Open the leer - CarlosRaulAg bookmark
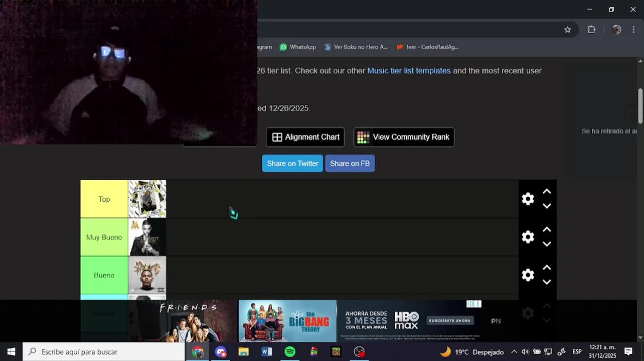This screenshot has height=361, width=644. tap(427, 47)
